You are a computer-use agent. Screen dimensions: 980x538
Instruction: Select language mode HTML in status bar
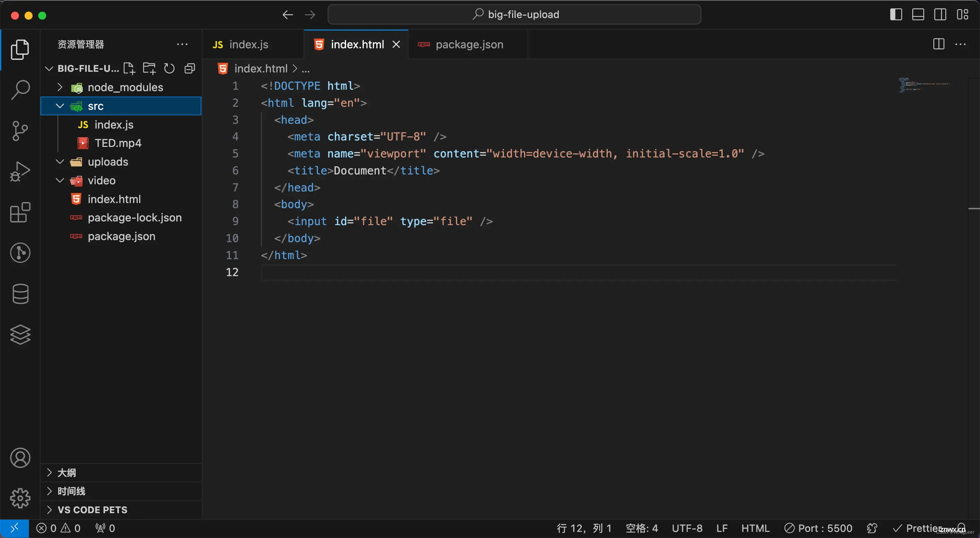click(x=755, y=528)
